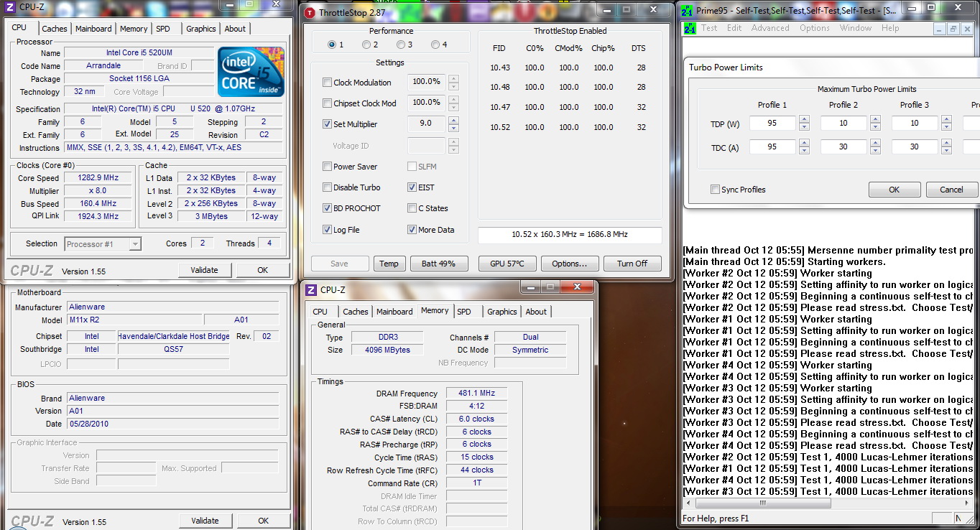Click the ThrottleStop Temp button

[x=389, y=264]
